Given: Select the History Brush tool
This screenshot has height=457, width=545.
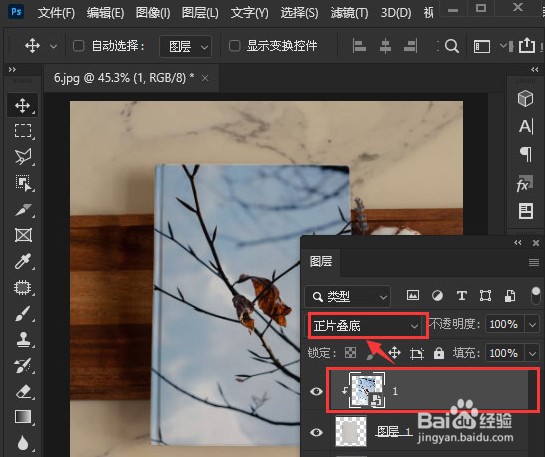Looking at the screenshot, I should tap(23, 366).
